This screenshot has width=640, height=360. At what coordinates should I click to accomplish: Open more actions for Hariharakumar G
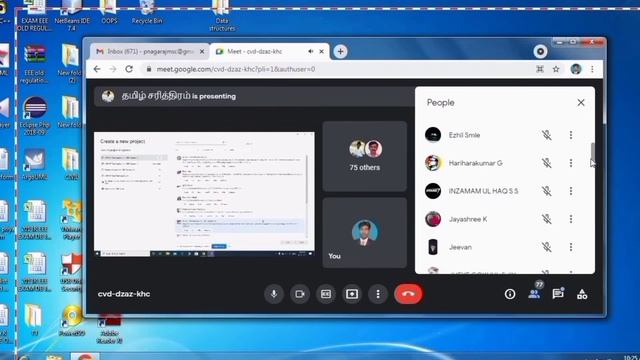571,163
